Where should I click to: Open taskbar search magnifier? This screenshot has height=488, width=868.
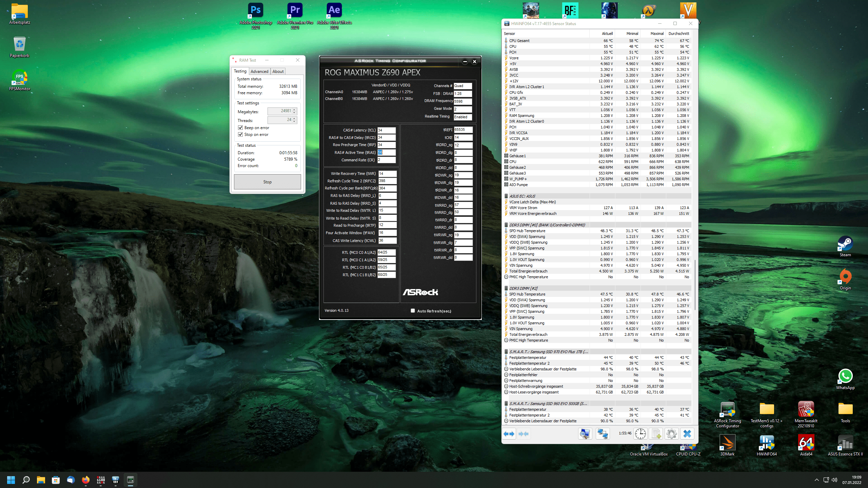pyautogui.click(x=26, y=480)
